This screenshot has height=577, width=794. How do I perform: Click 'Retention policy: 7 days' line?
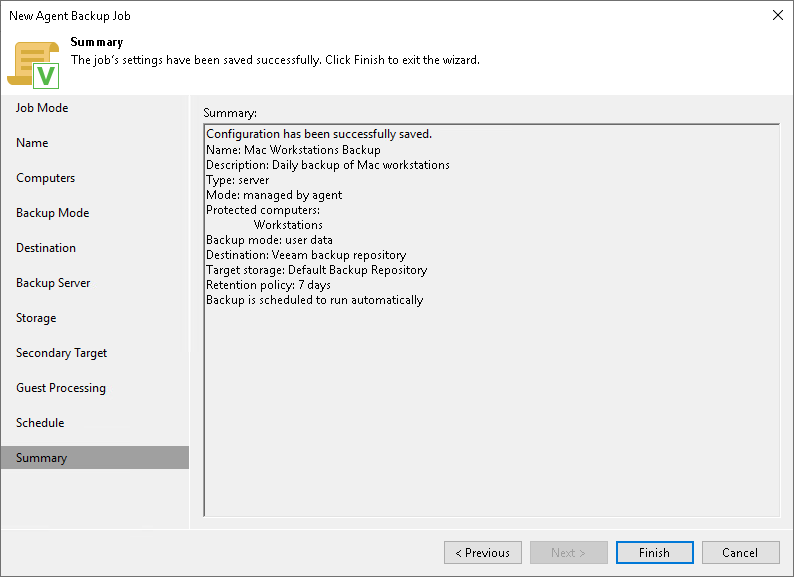click(x=268, y=285)
